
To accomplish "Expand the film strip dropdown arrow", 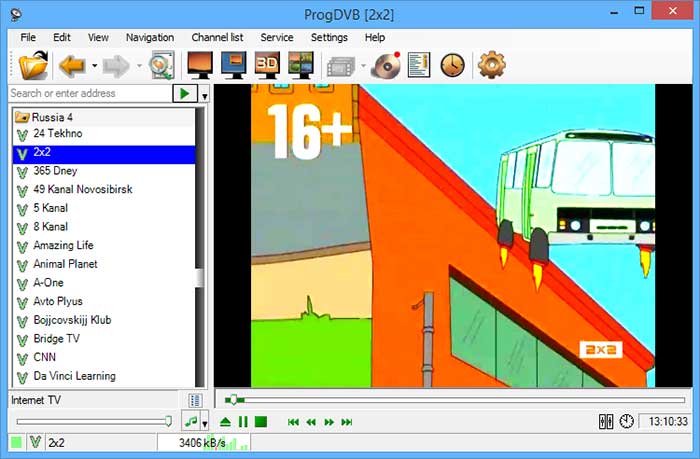I will click(x=363, y=66).
